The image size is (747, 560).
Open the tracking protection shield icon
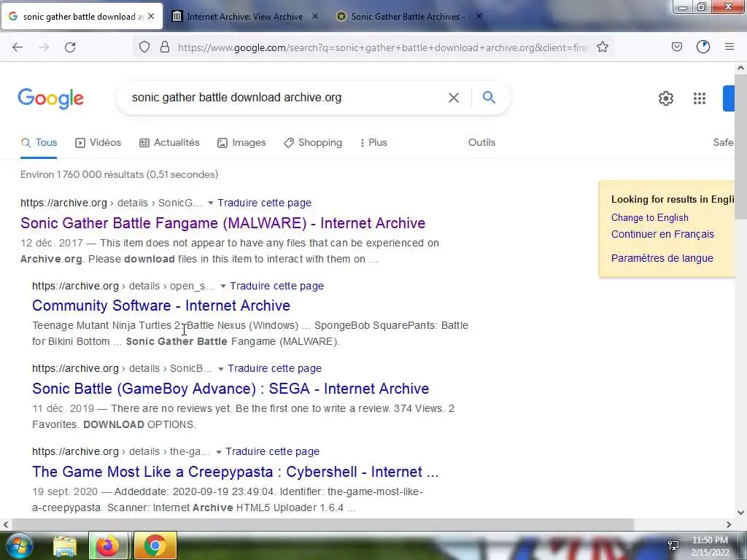[144, 47]
